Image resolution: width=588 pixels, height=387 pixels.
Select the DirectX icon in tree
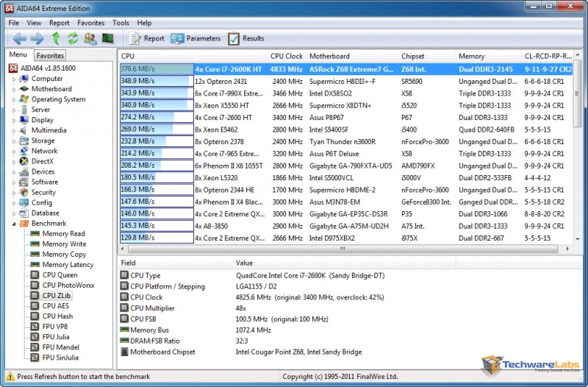24,161
